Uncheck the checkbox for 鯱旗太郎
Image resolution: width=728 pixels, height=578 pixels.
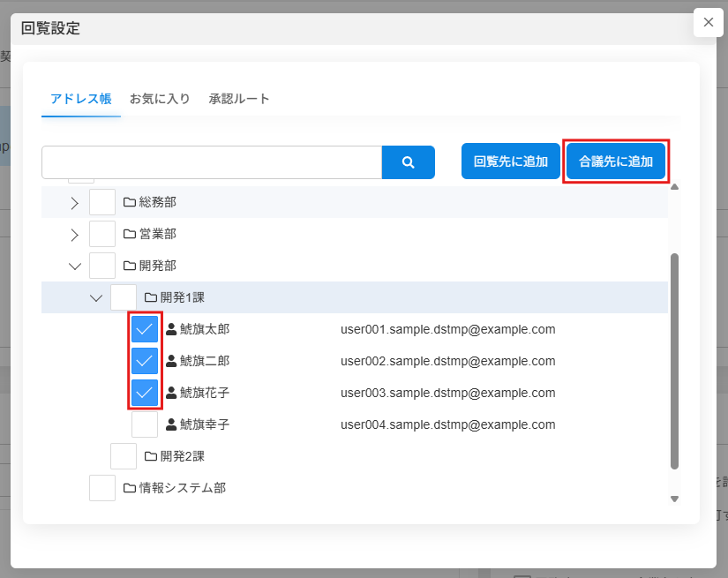(x=145, y=329)
